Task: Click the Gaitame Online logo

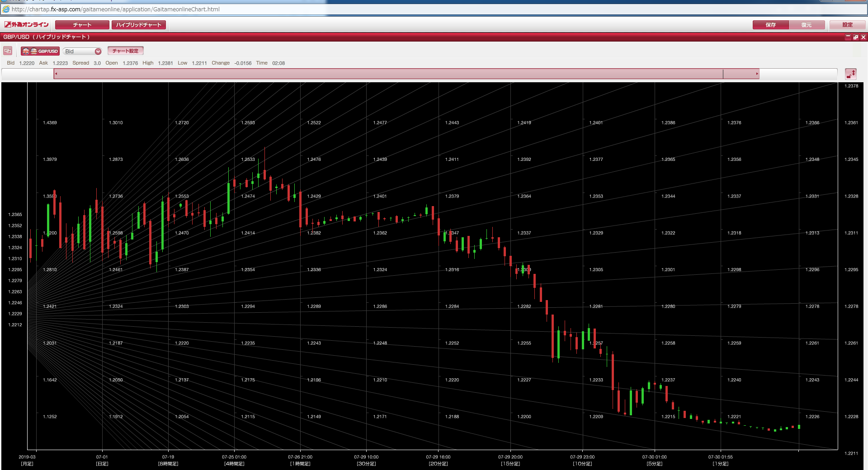Action: [27, 25]
